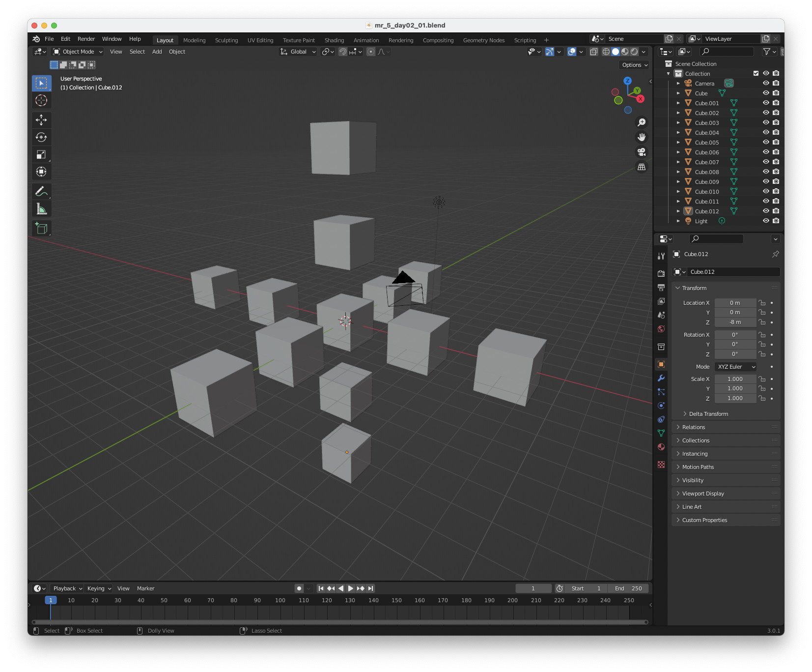Hide Cube.005 with its eye icon
Screen dimensions: 812x672
(x=765, y=142)
